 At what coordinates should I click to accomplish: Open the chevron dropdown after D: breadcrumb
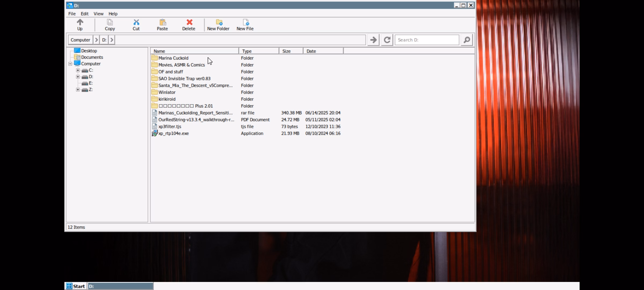click(112, 40)
